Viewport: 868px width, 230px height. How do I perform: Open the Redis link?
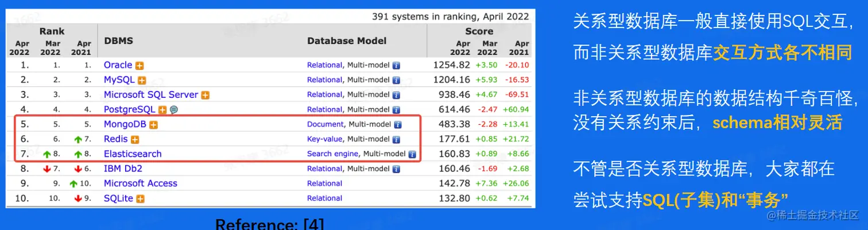pyautogui.click(x=116, y=139)
